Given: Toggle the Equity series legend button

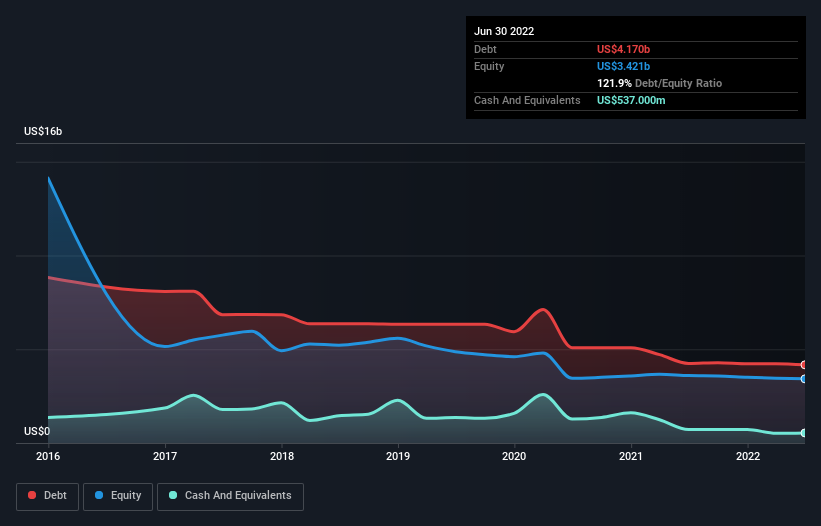Looking at the screenshot, I should click(x=118, y=496).
